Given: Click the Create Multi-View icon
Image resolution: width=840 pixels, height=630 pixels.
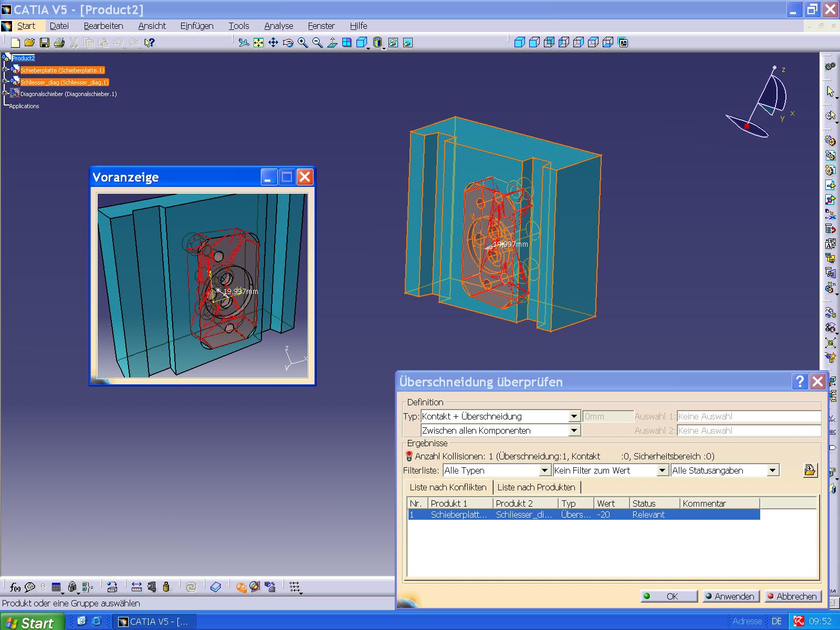Looking at the screenshot, I should click(x=347, y=43).
